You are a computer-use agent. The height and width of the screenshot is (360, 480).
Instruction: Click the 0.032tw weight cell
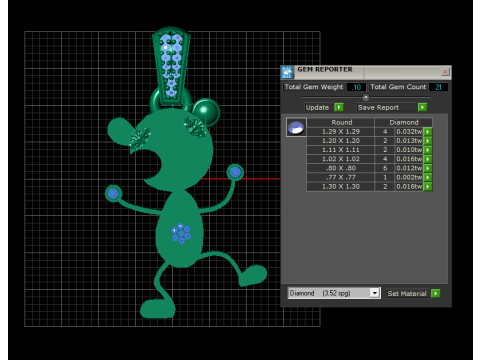point(409,132)
